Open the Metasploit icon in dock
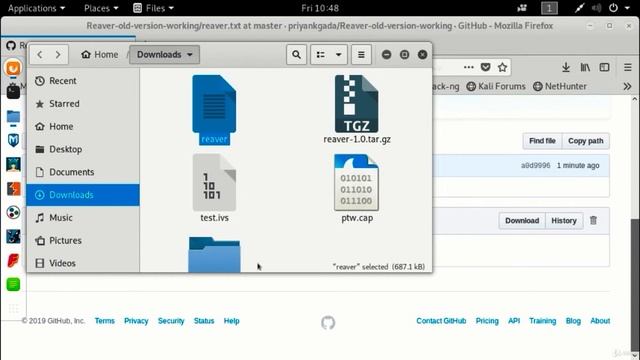 click(13, 140)
